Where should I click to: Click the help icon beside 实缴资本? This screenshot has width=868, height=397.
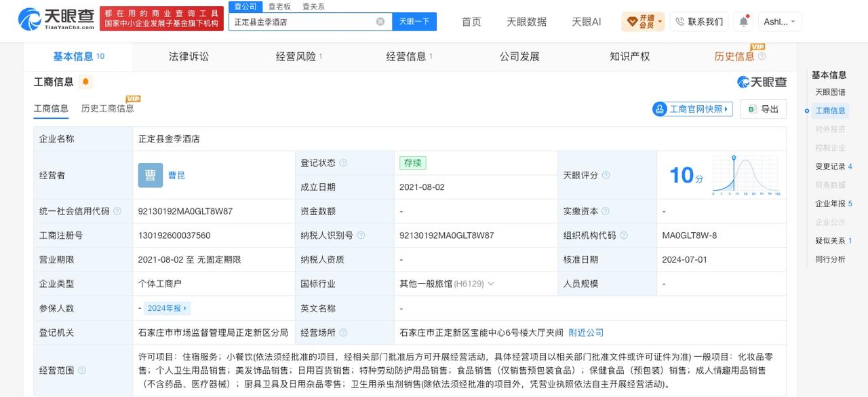tap(606, 211)
